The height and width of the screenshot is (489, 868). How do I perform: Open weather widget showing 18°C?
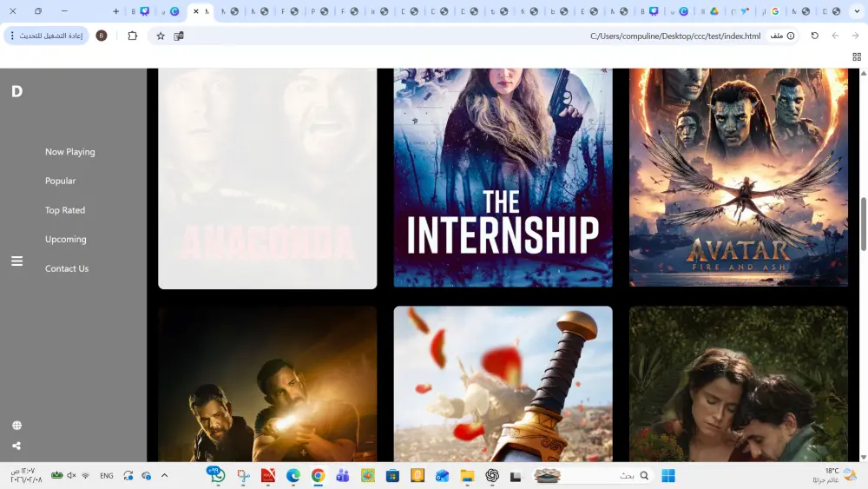click(833, 476)
